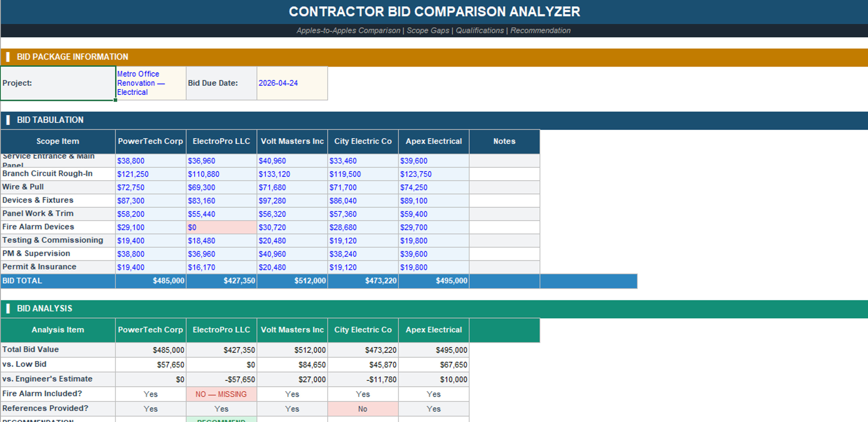Click the NO — MISSING fire alarm cell

click(x=221, y=394)
